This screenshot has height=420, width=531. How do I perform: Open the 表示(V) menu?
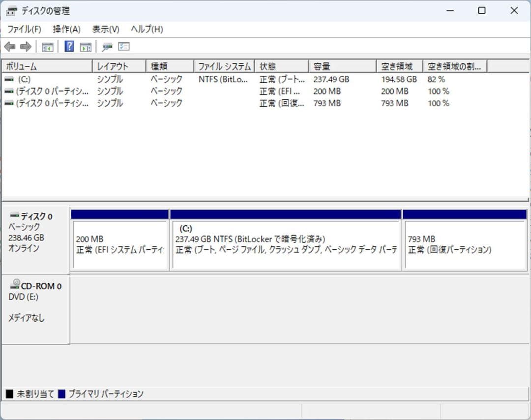pyautogui.click(x=104, y=29)
